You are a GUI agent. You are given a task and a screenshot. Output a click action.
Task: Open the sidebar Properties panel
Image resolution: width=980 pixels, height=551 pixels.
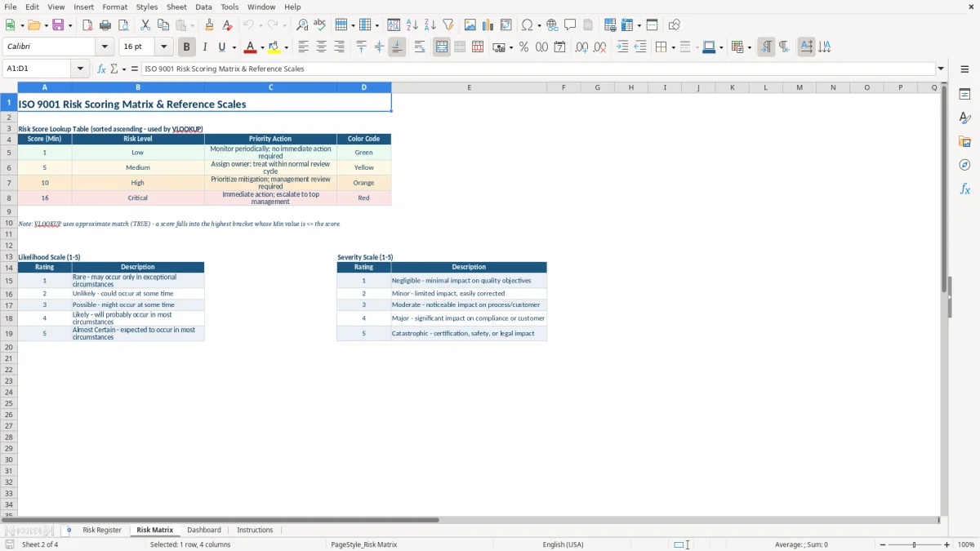point(964,95)
